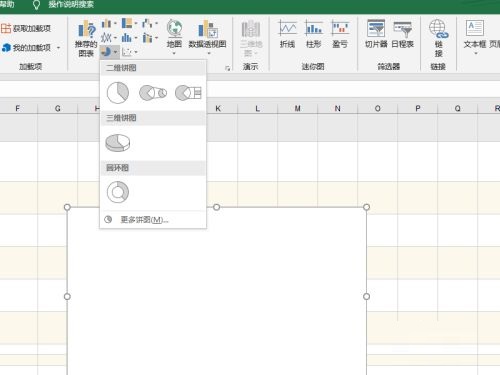Expand the My Add-ins dropdown arrow

[59, 48]
